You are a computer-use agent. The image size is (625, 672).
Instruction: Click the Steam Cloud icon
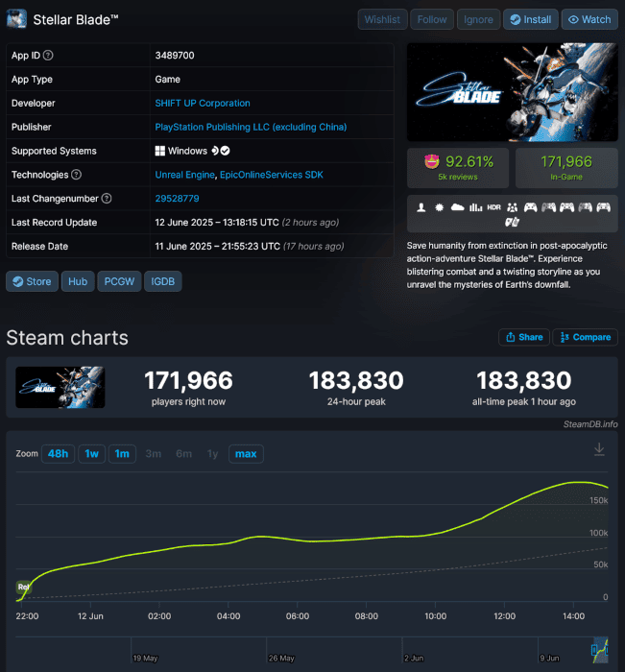click(457, 208)
